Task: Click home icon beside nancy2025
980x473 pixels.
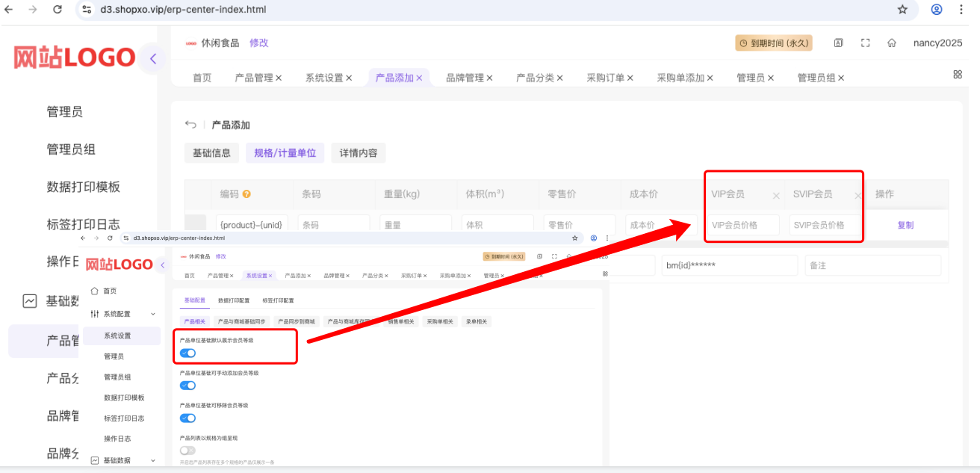Action: tap(891, 43)
